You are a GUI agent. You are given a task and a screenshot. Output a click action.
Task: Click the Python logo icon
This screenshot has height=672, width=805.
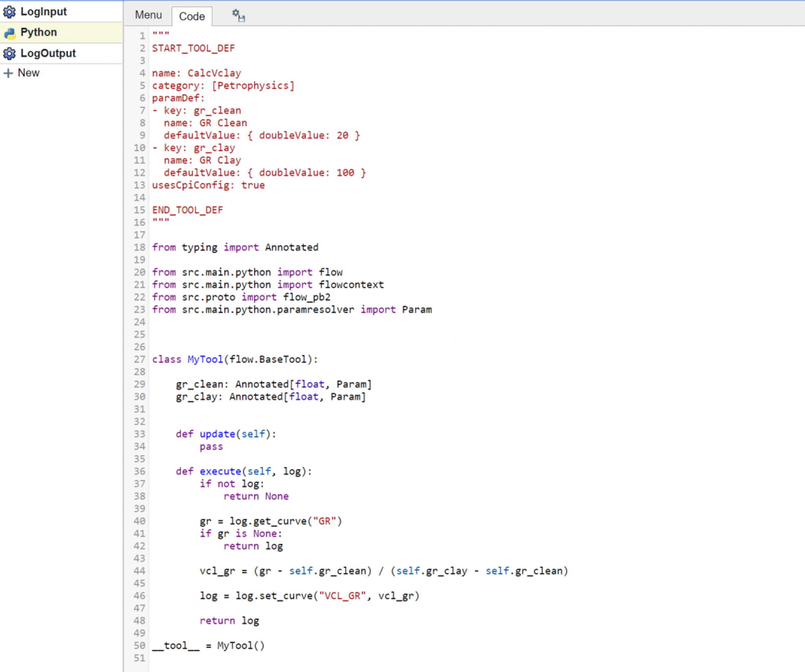(x=9, y=33)
